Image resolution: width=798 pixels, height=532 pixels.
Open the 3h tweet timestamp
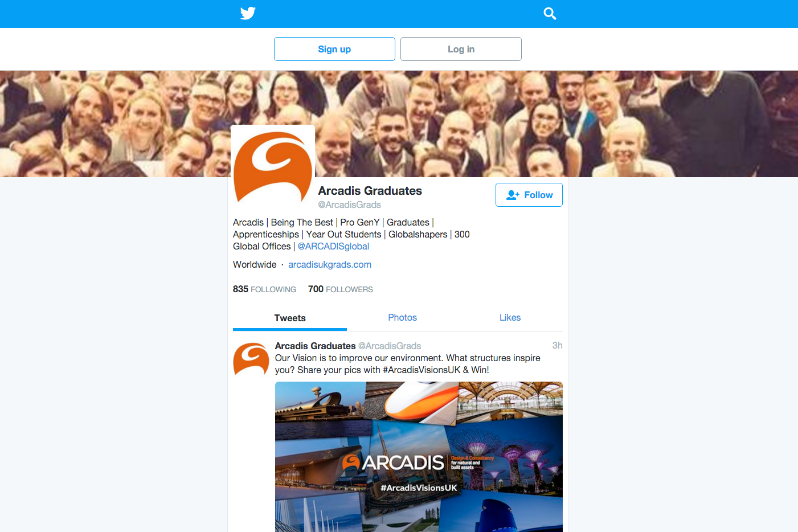pos(557,345)
